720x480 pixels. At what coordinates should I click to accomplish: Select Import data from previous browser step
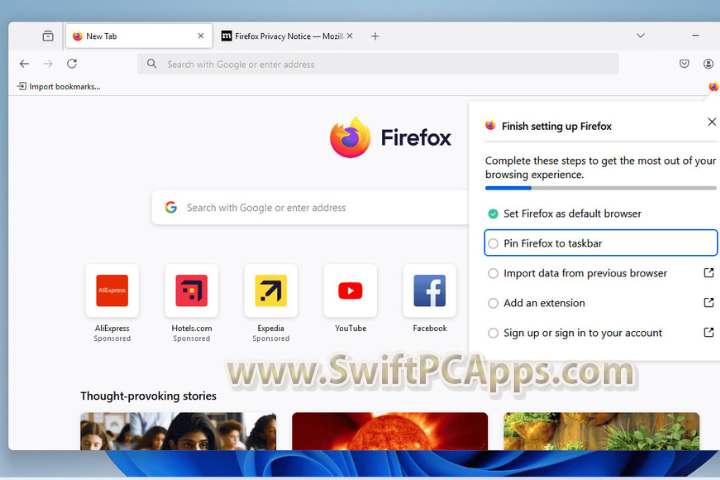(601, 273)
